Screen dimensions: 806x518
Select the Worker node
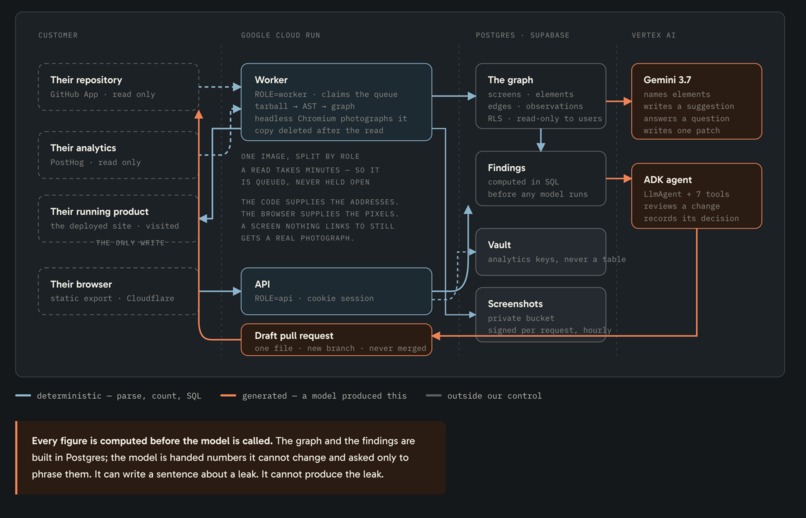(336, 102)
